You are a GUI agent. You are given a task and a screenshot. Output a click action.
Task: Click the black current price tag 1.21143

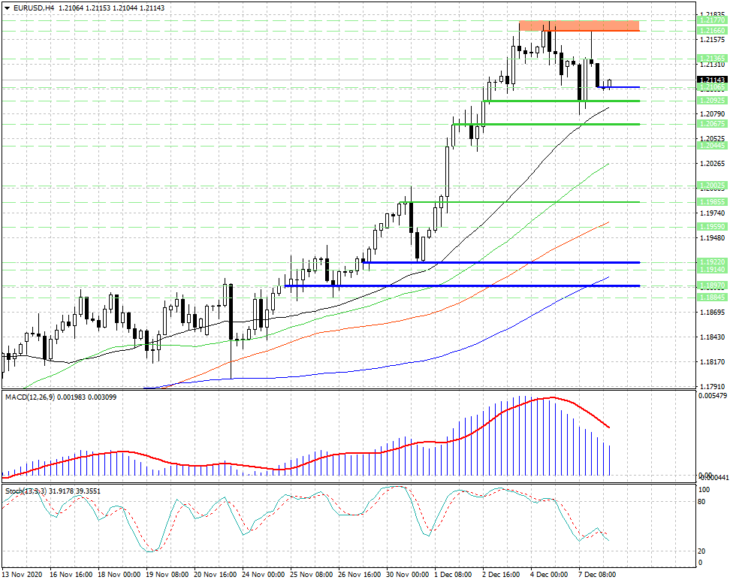(x=712, y=80)
